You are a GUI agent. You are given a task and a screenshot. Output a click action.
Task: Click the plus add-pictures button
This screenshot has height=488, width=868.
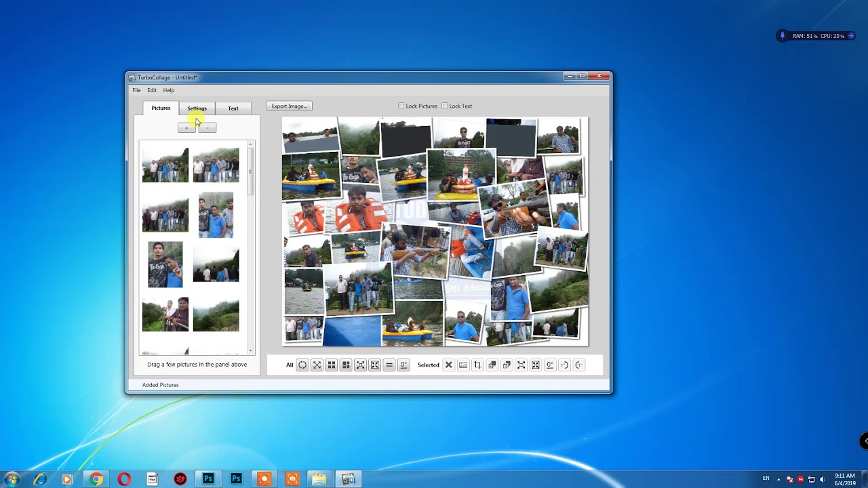pyautogui.click(x=187, y=127)
